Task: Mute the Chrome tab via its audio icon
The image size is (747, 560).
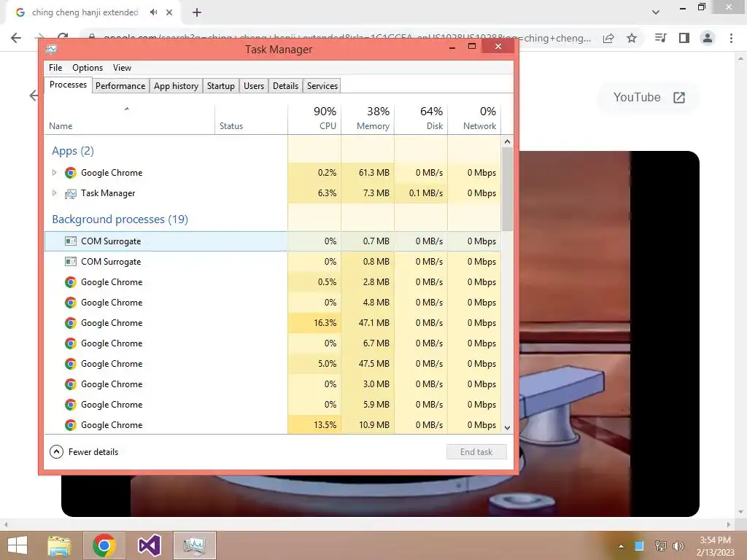Action: 153,12
